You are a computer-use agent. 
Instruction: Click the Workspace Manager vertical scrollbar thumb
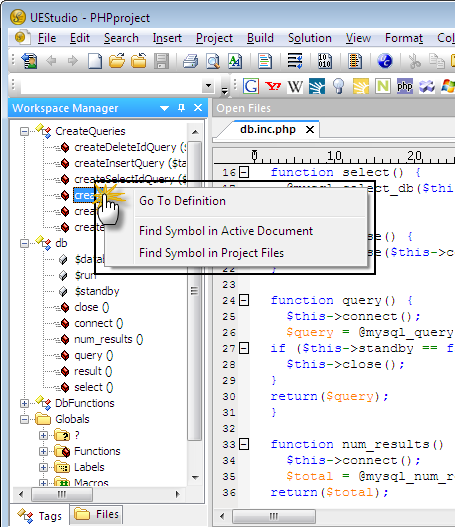[x=194, y=290]
